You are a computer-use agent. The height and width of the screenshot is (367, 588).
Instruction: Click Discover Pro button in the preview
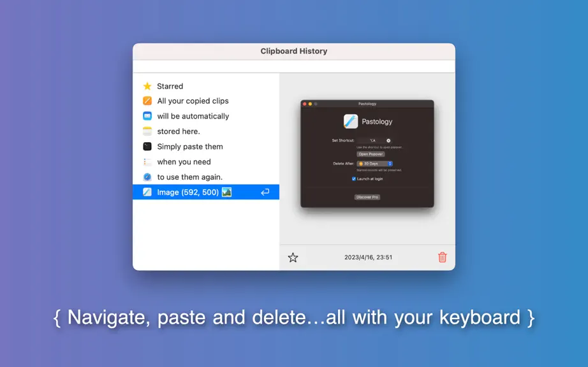pos(367,197)
